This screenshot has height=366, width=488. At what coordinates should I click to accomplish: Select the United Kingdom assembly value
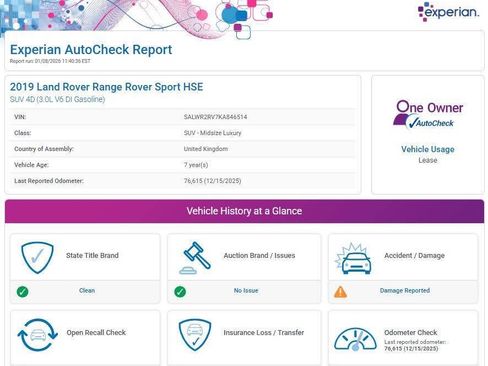pos(206,149)
